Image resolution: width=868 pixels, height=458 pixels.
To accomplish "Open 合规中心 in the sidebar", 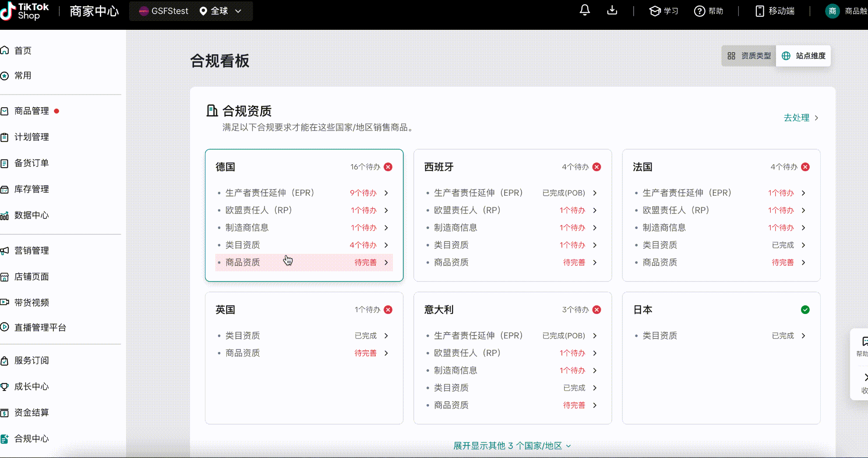I will coord(32,438).
